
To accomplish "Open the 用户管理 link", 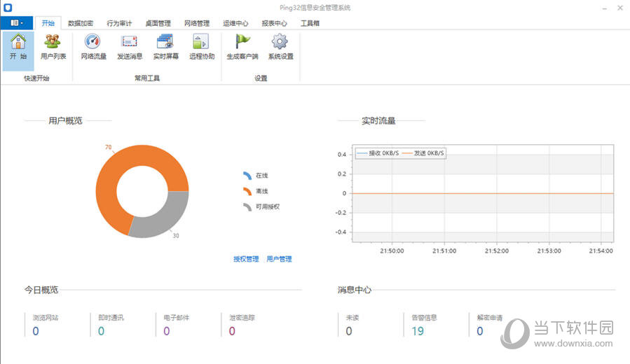I will click(x=279, y=259).
